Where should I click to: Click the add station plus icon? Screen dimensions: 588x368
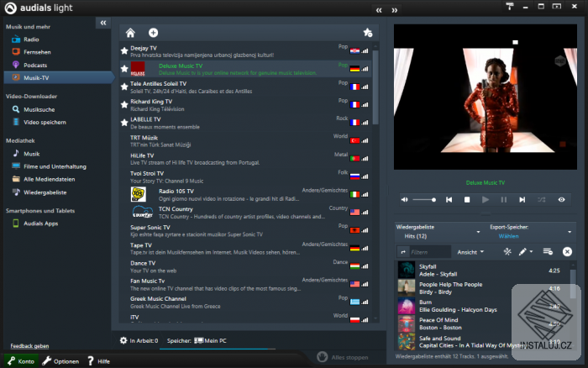pyautogui.click(x=153, y=33)
